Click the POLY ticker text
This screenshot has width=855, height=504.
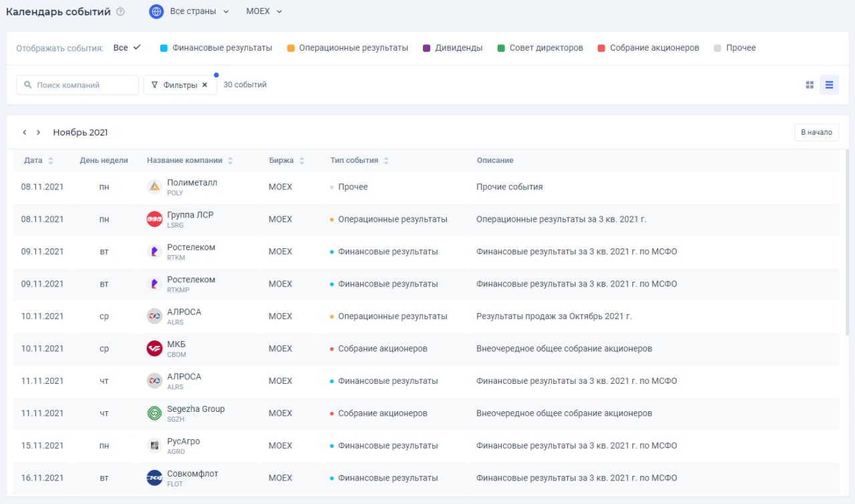click(175, 193)
